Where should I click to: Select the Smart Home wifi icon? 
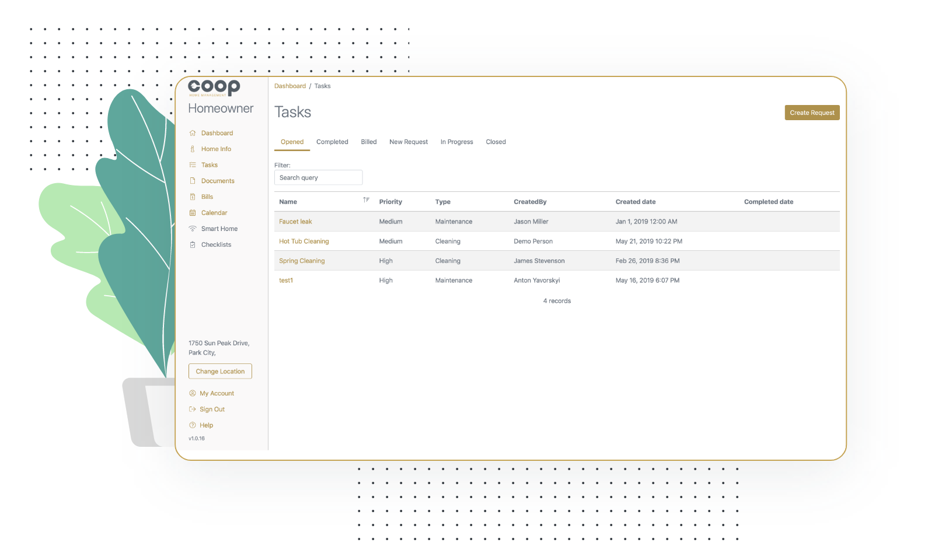pyautogui.click(x=193, y=229)
